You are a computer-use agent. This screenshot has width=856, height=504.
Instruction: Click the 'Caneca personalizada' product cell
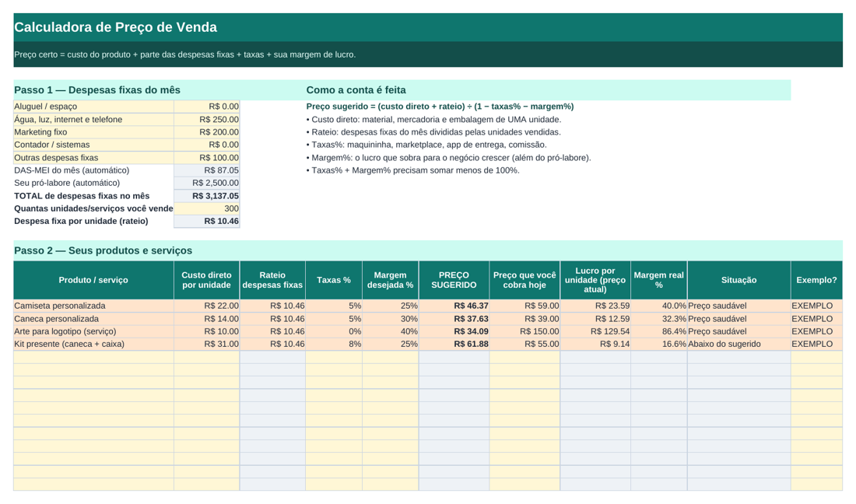click(93, 319)
